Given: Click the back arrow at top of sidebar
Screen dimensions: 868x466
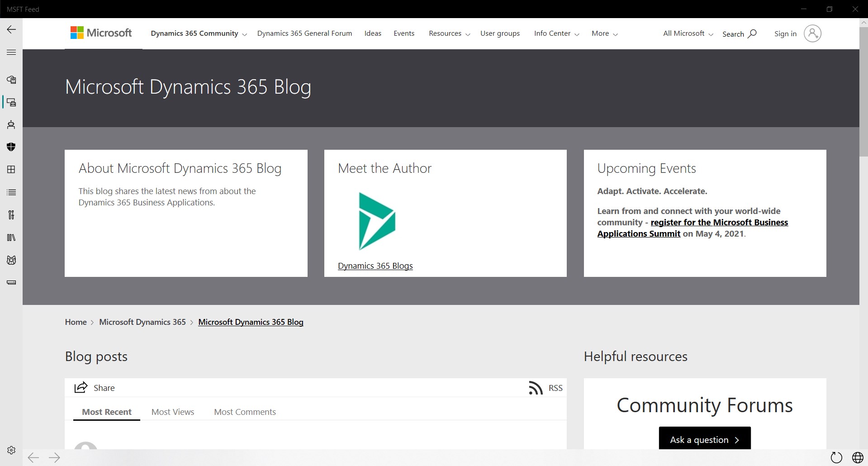Looking at the screenshot, I should pyautogui.click(x=11, y=29).
